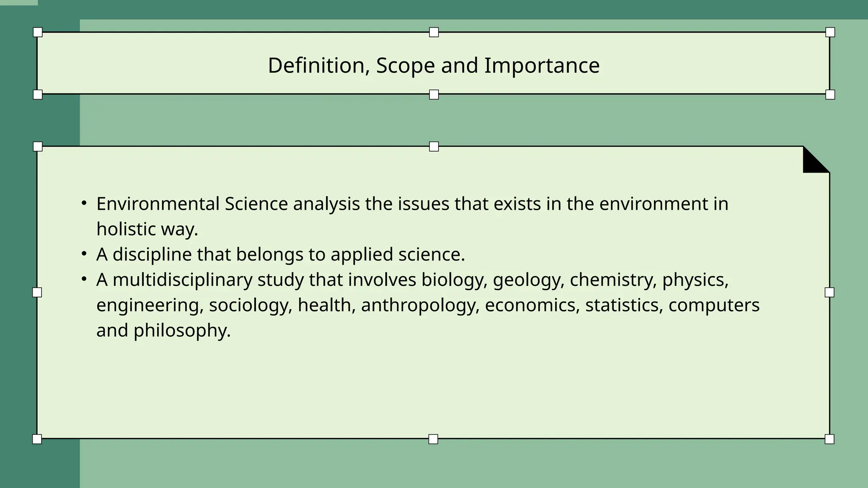The height and width of the screenshot is (488, 868).
Task: Select the bottom-center handle of content box
Action: pyautogui.click(x=433, y=439)
